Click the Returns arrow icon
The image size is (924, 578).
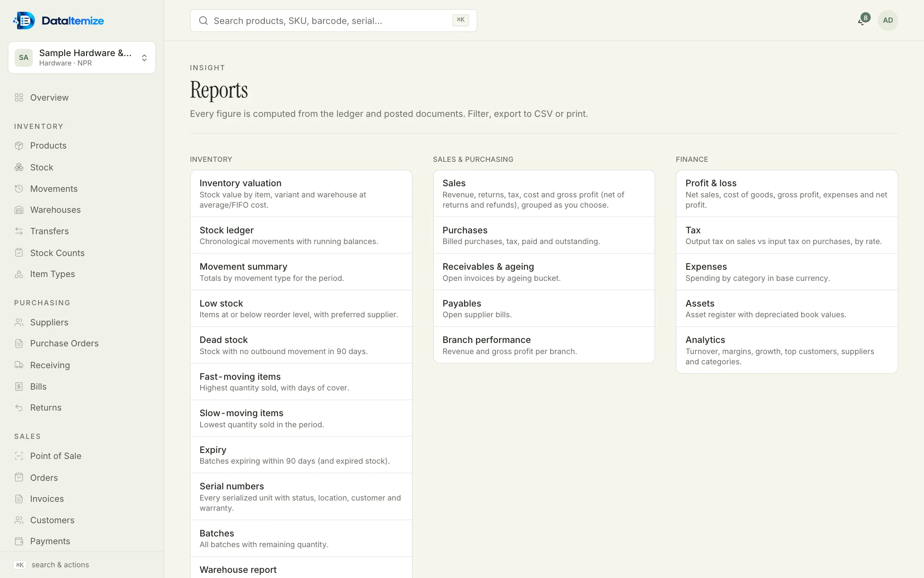point(19,408)
